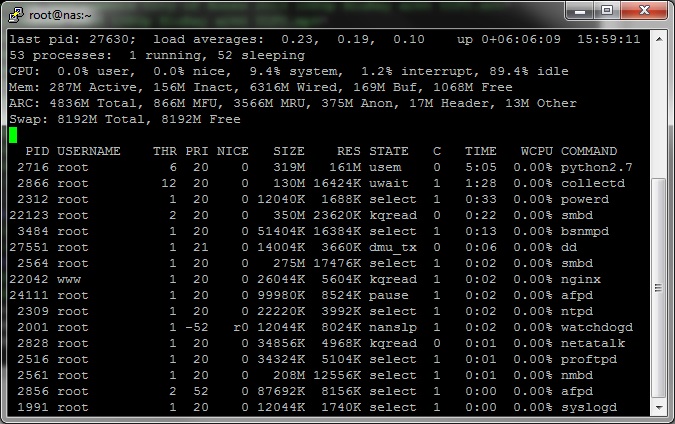Close the root@nas terminal window
Image resolution: width=675 pixels, height=424 pixels.
coord(644,11)
